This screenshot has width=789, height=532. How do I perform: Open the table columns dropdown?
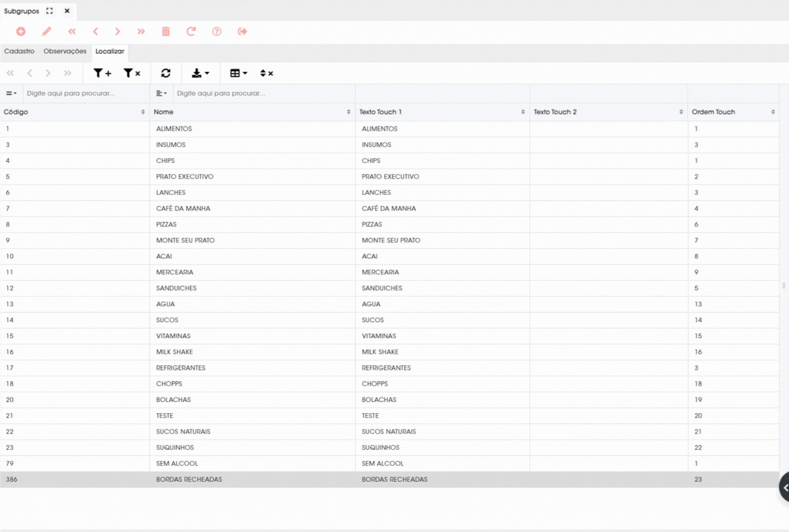coord(238,73)
